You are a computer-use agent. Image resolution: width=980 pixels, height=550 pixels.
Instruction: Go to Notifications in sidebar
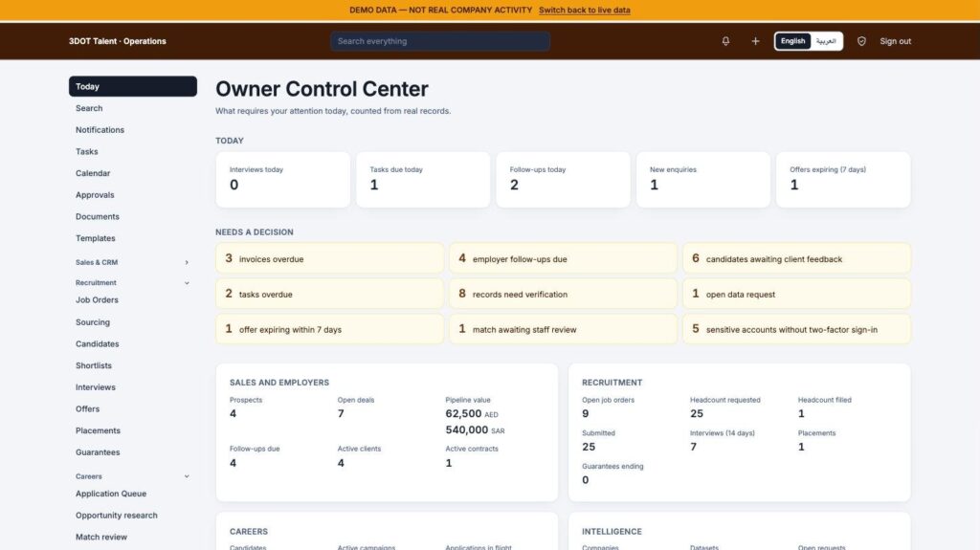point(132,130)
